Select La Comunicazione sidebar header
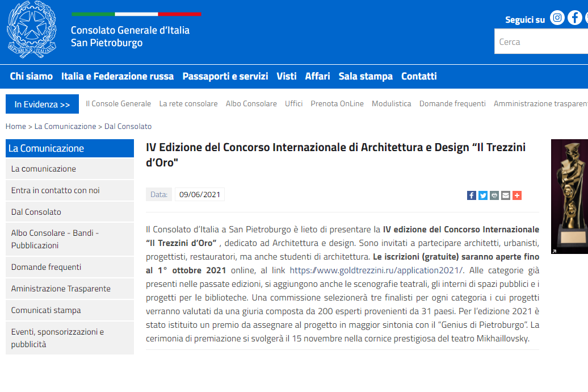The height and width of the screenshot is (392, 588). click(70, 148)
